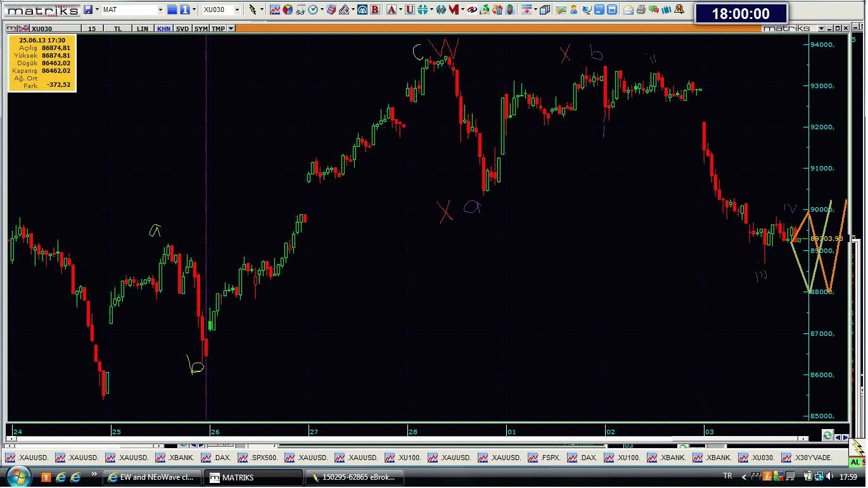Open the lightning bolt dropdown arrow

(x=262, y=10)
